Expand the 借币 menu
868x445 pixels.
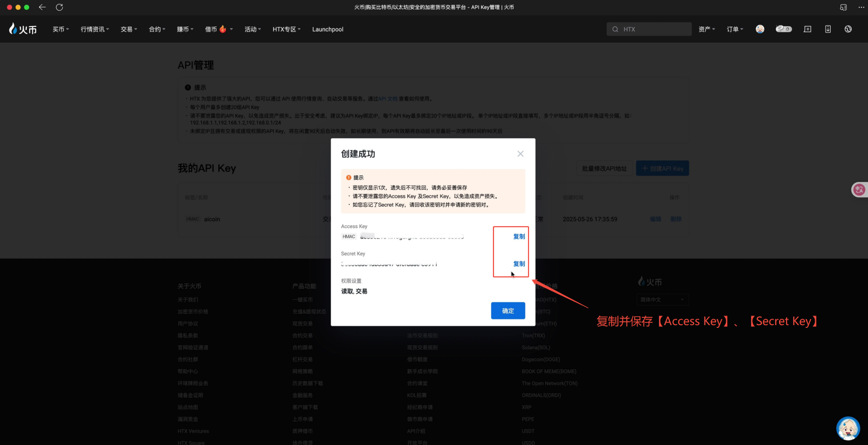(x=219, y=29)
